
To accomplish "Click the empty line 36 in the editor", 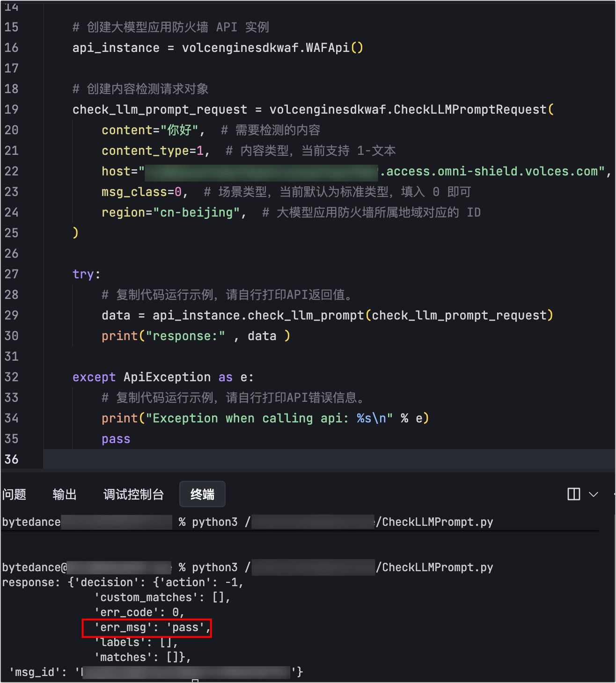I will tap(329, 459).
